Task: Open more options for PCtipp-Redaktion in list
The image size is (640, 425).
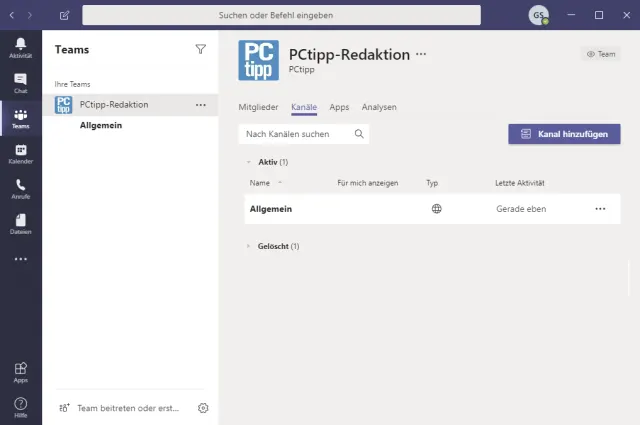Action: tap(200, 105)
